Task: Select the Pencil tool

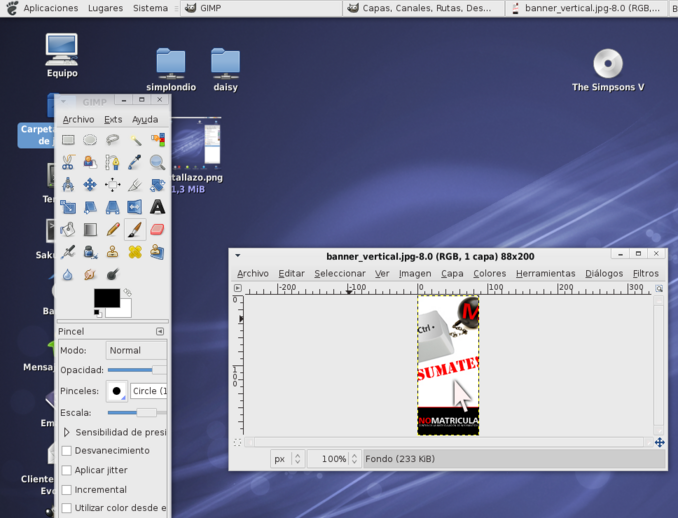Action: [112, 230]
